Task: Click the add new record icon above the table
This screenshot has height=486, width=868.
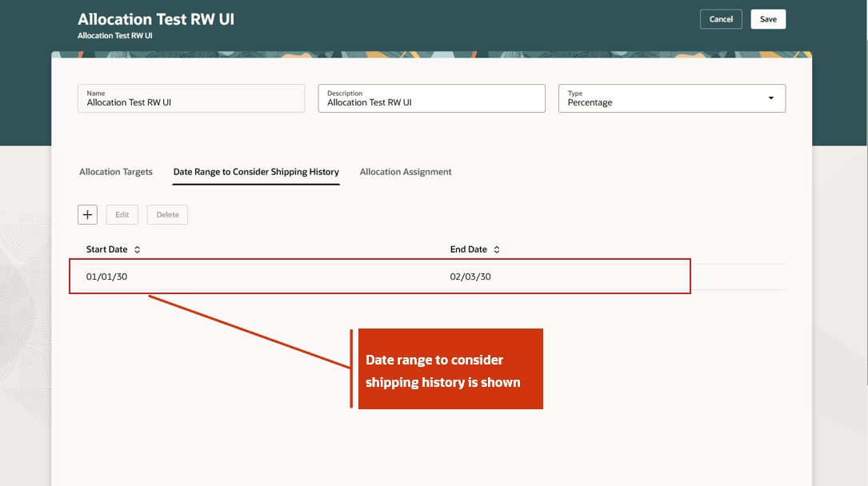Action: click(x=87, y=214)
